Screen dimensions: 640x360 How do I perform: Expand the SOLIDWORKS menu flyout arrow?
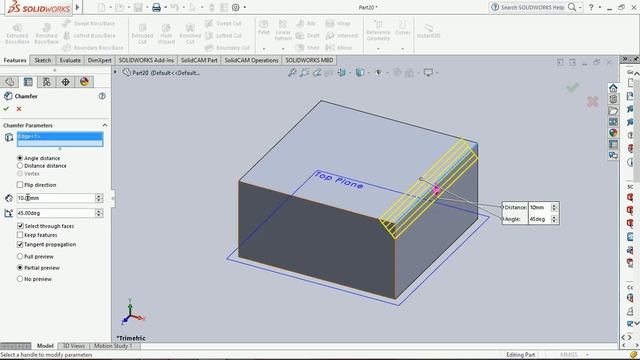(x=77, y=7)
